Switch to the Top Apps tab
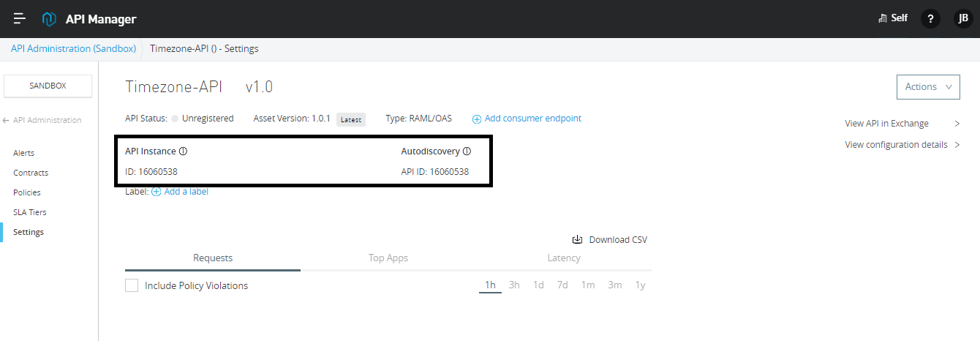Screen dimensions: 980x341 (388, 258)
